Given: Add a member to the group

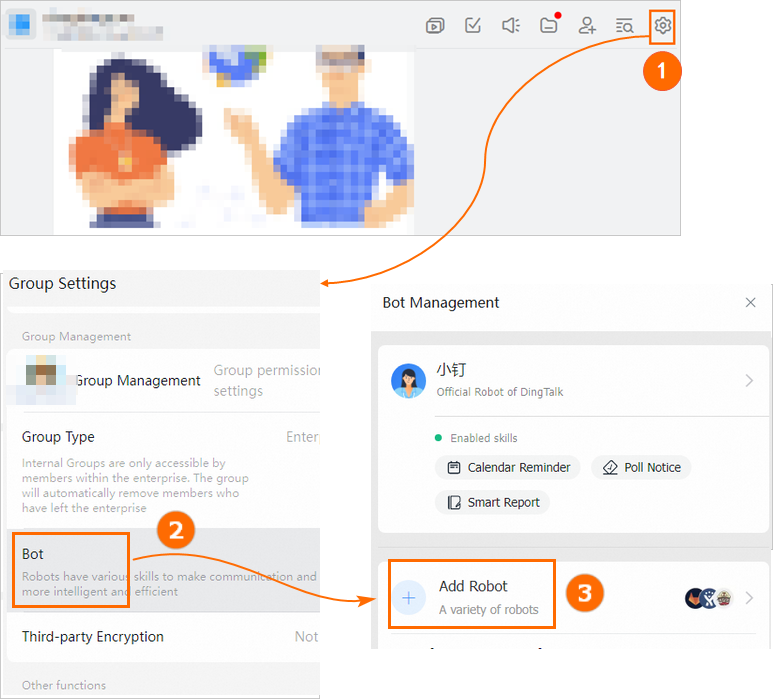Looking at the screenshot, I should click(x=587, y=26).
